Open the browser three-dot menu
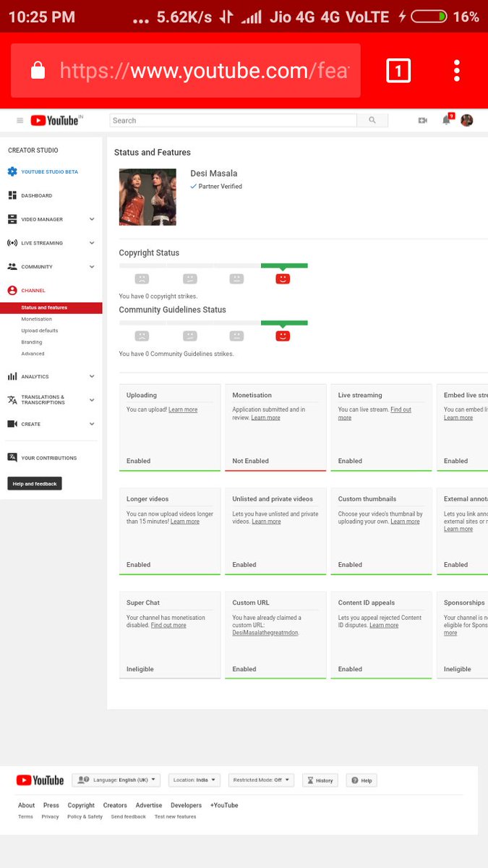The image size is (488, 868). (457, 70)
